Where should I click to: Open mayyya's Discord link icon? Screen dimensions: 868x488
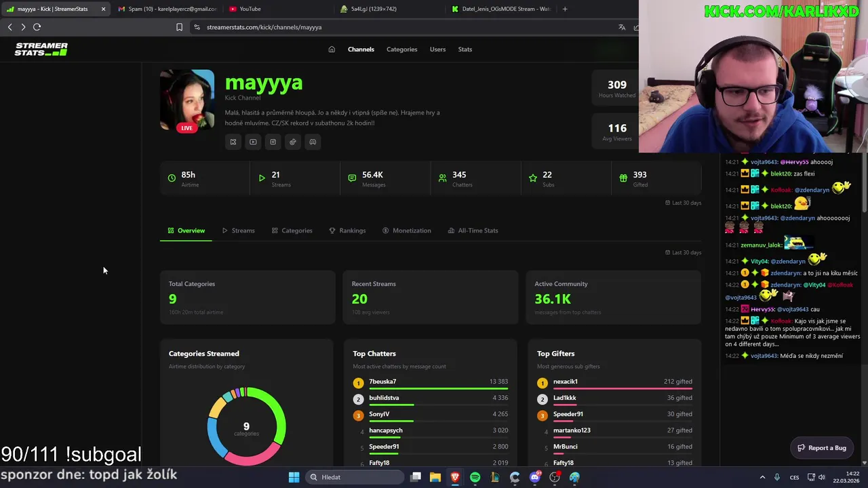coord(313,142)
